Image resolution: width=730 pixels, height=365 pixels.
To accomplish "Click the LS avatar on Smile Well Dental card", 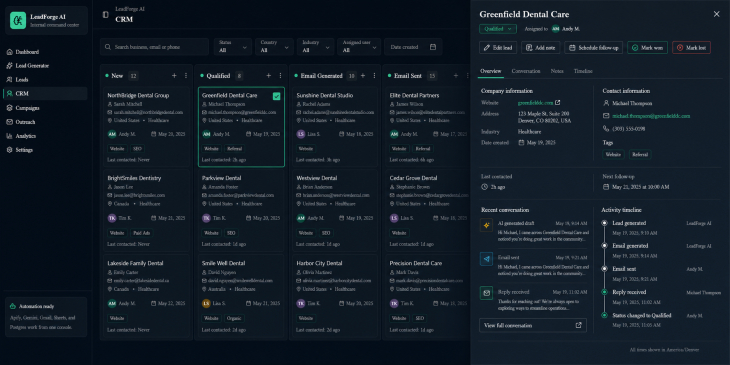I will click(206, 303).
